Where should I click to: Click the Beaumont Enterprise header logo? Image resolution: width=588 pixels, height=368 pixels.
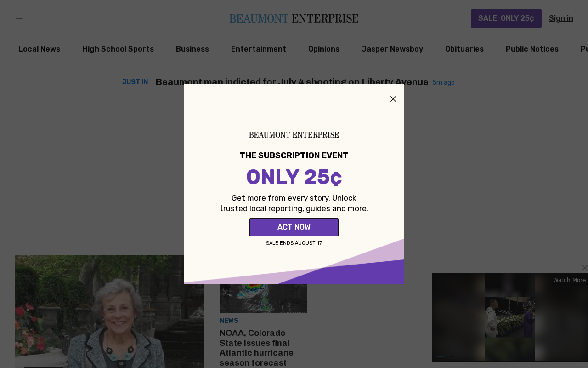click(294, 18)
